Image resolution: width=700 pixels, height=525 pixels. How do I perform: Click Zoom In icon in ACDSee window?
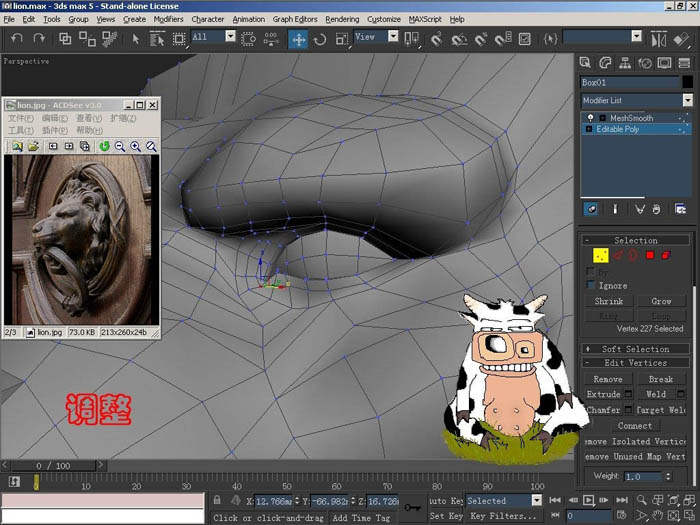point(136,146)
